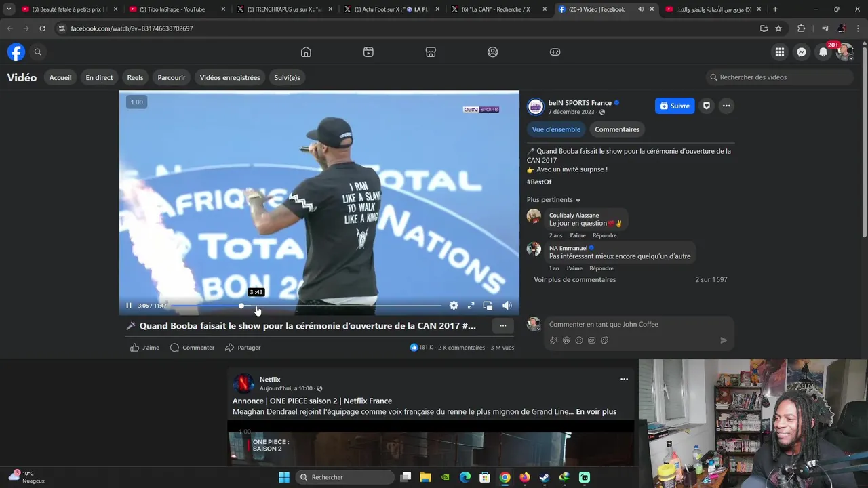Screen dimensions: 868x488
Task: Expand video to fullscreen
Action: 471,306
